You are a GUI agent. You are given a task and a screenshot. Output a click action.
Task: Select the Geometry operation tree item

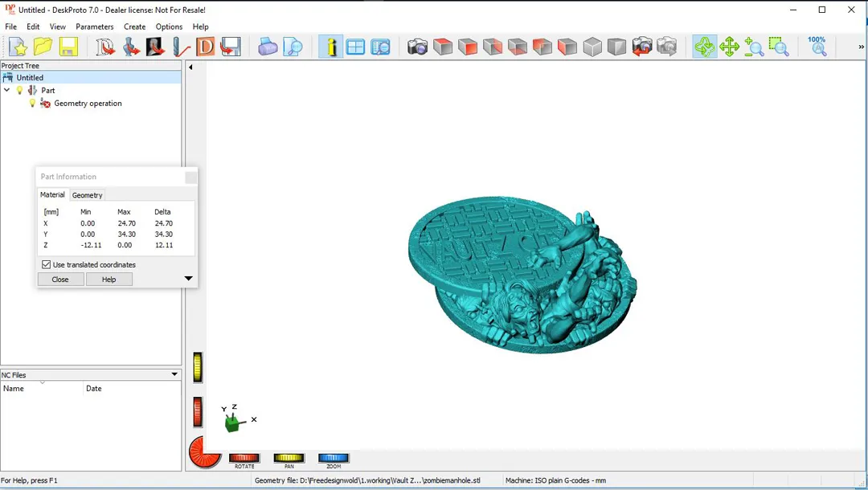(x=88, y=104)
